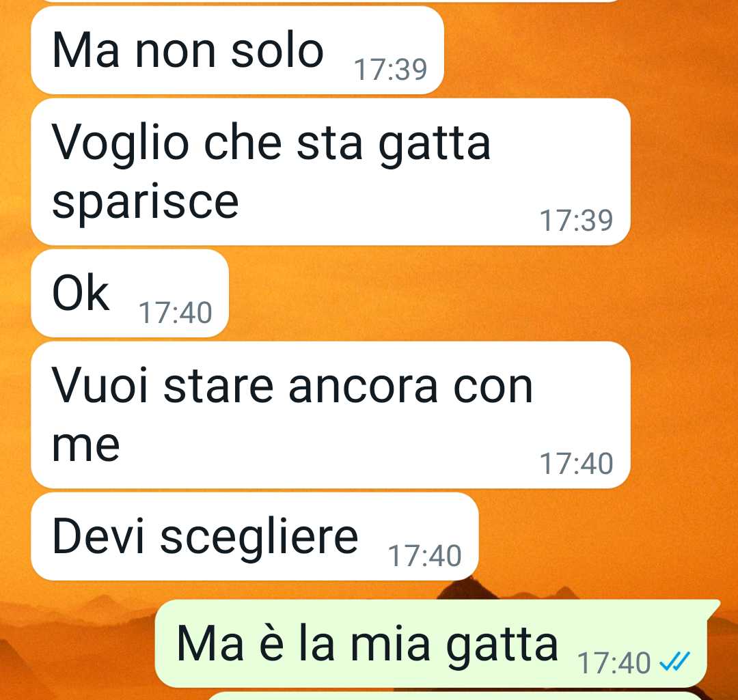Click the 17:40 timestamp on the green bubble
Viewport: 738px width, 700px height.
(x=614, y=663)
